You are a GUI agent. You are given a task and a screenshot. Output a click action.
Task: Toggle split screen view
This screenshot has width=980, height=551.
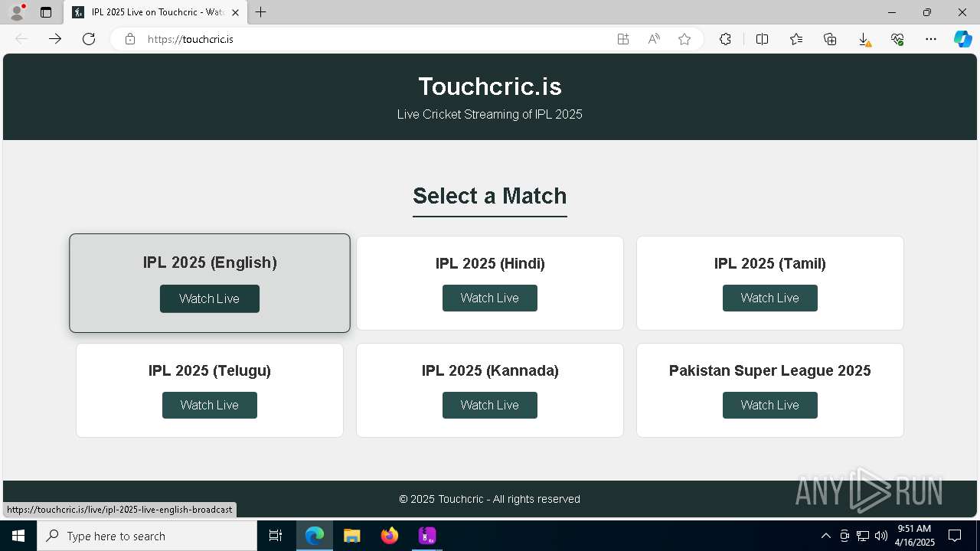pyautogui.click(x=763, y=39)
